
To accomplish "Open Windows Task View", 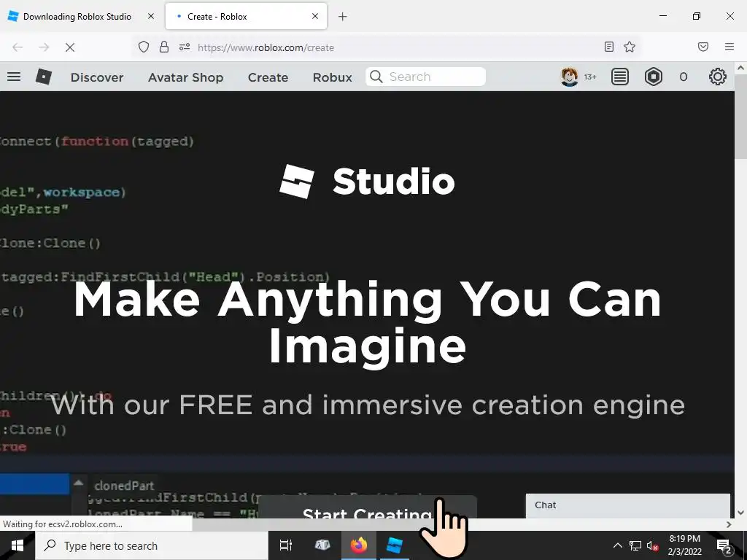I will coord(285,545).
